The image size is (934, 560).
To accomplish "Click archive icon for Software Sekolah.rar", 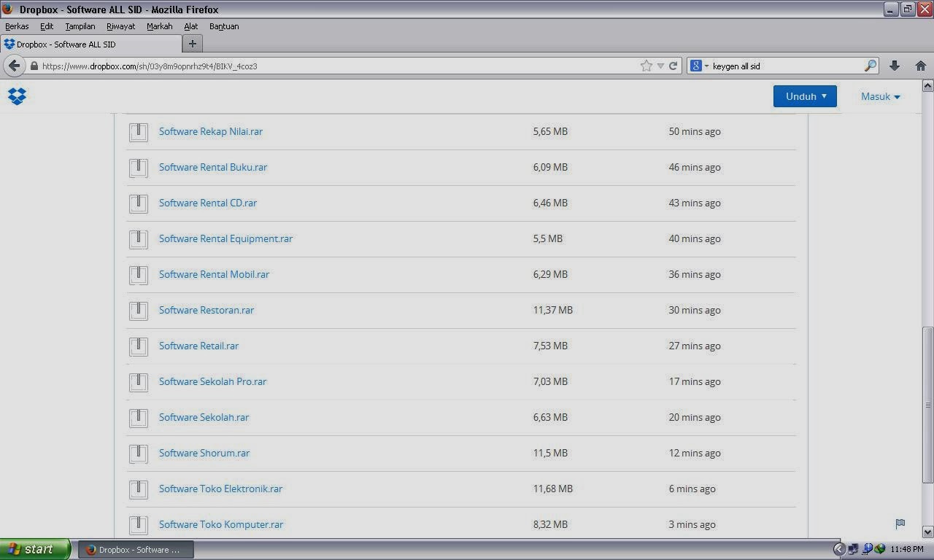I will pyautogui.click(x=139, y=418).
